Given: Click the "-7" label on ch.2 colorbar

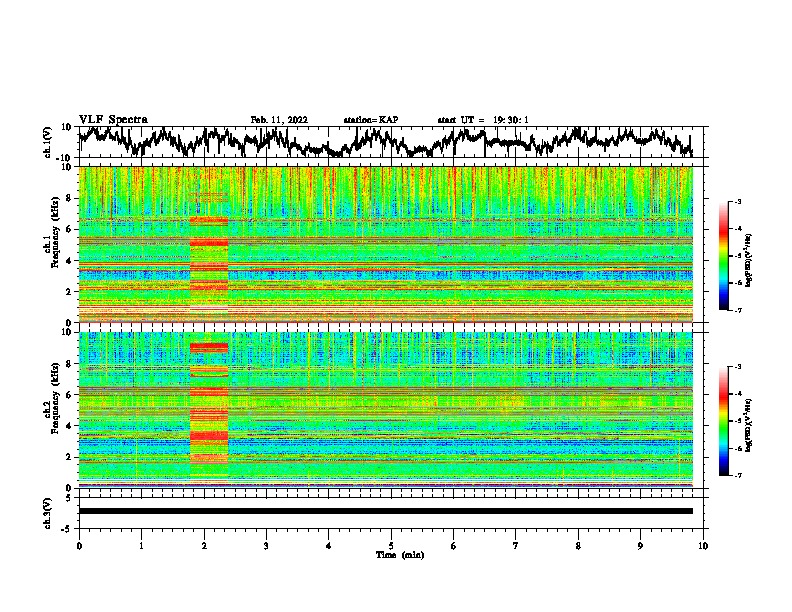Looking at the screenshot, I should [x=737, y=475].
